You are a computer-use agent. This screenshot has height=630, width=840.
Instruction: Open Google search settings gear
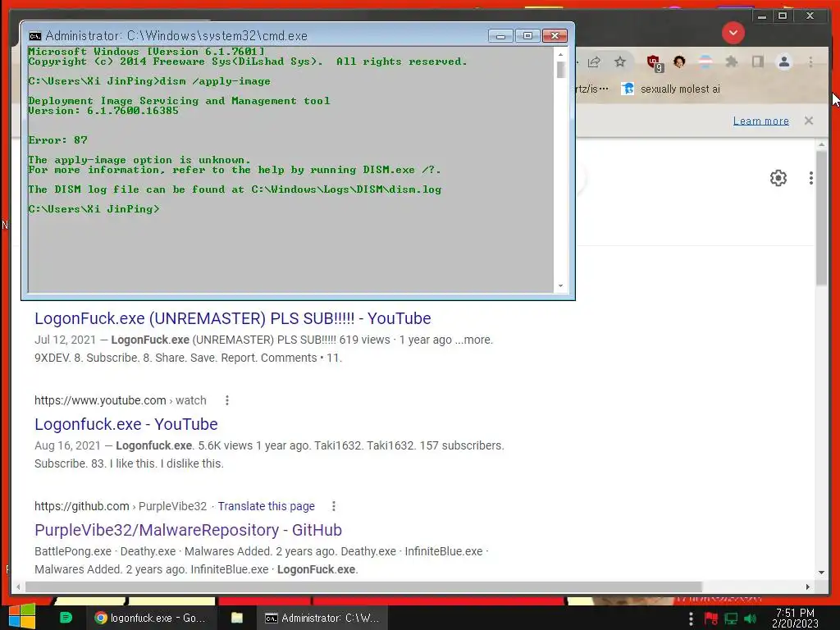778,178
